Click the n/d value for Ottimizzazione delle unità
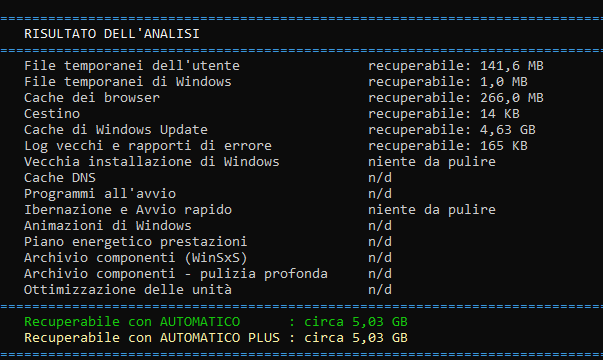Viewport: 603px width, 360px height. pyautogui.click(x=380, y=290)
